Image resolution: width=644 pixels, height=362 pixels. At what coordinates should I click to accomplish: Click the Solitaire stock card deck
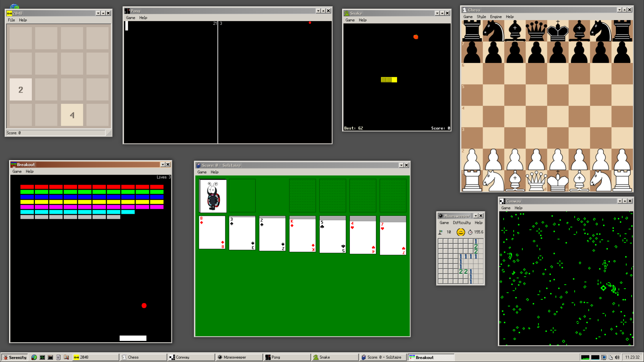coord(213,196)
